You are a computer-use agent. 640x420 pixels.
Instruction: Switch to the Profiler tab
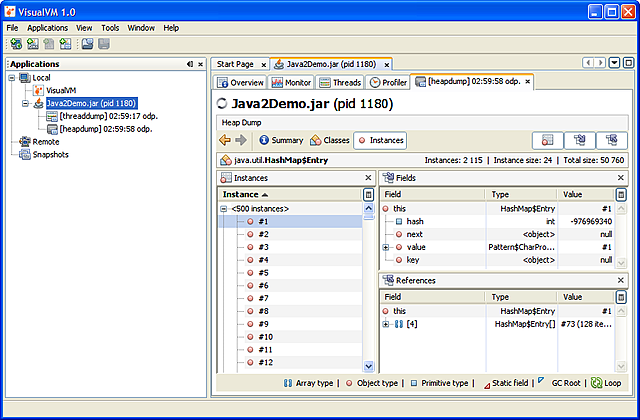click(x=388, y=82)
